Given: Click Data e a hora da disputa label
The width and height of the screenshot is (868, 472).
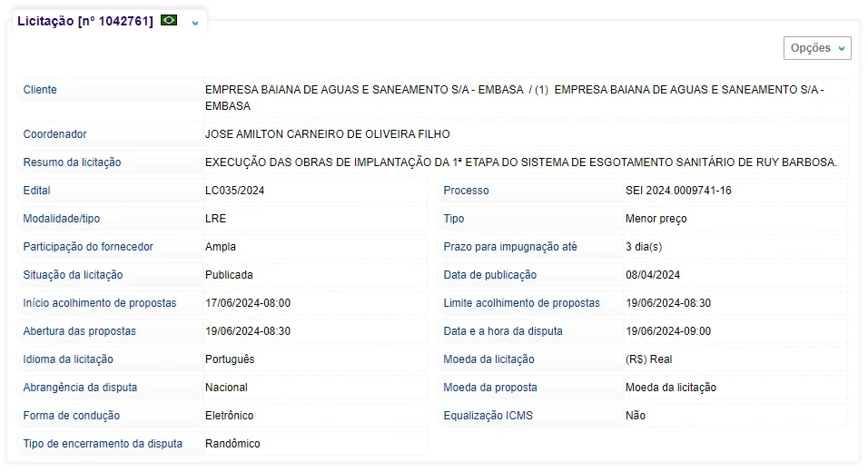Looking at the screenshot, I should [503, 331].
